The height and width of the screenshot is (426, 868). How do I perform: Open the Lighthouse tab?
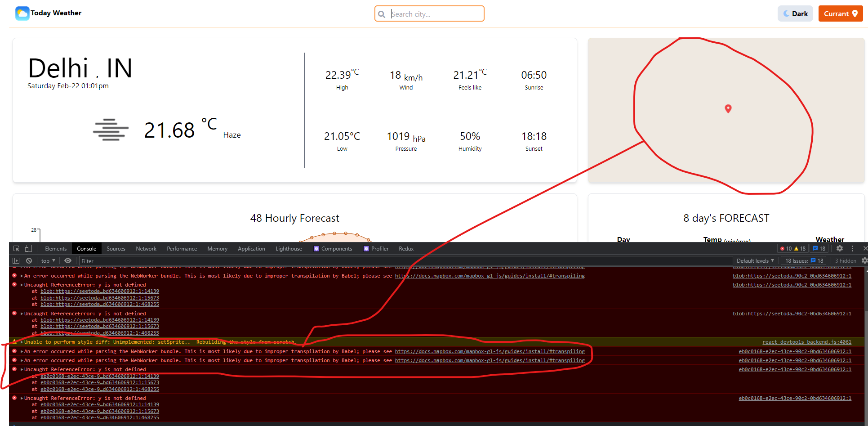click(289, 249)
